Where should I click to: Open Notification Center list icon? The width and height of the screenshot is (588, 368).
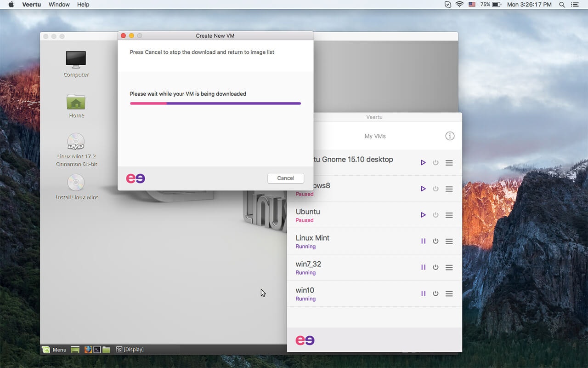coord(575,5)
